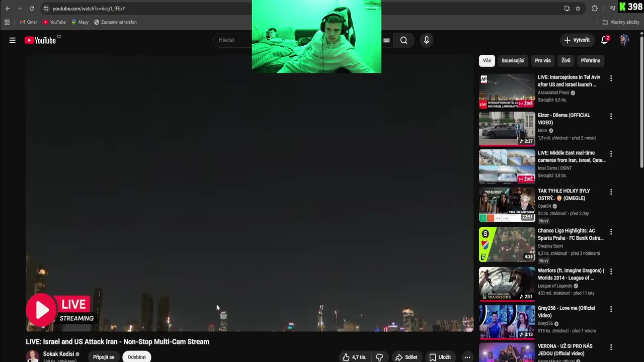Click the browser back arrow
The width and height of the screenshot is (644, 362).
click(x=8, y=9)
